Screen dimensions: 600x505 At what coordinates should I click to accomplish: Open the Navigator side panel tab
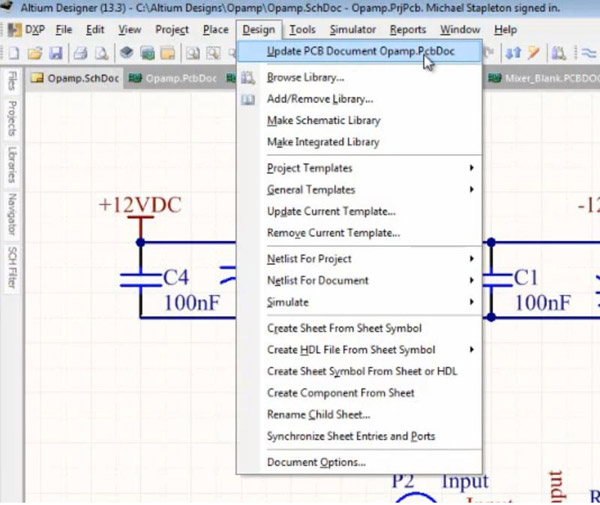click(12, 214)
